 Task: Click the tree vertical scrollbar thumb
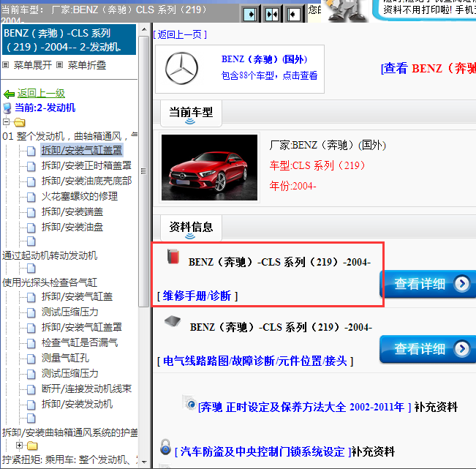click(143, 171)
